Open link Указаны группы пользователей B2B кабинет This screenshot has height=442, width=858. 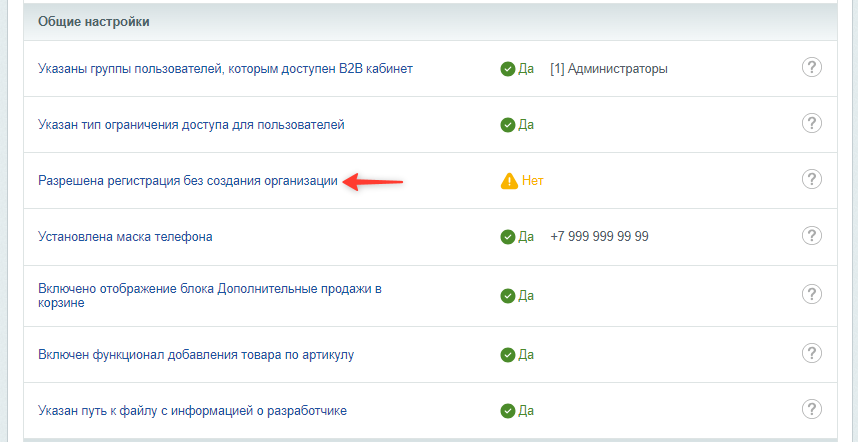(225, 69)
